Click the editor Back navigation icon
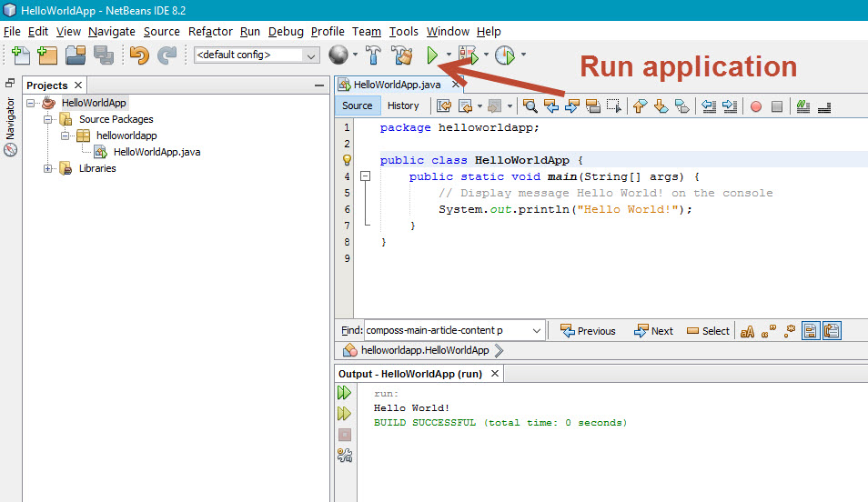The height and width of the screenshot is (502, 868). 466,106
